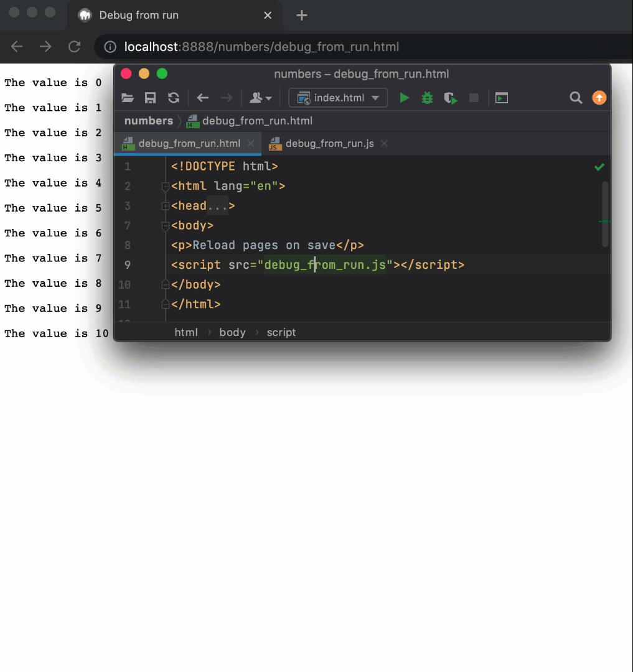Click the Open folder icon in toolbar
Viewport: 633px width, 672px height.
point(128,98)
